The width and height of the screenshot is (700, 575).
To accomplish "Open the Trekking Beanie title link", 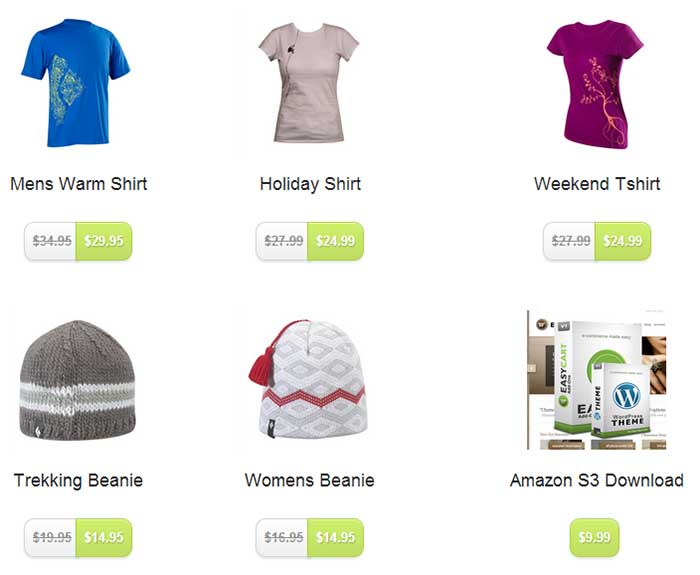I will point(79,480).
